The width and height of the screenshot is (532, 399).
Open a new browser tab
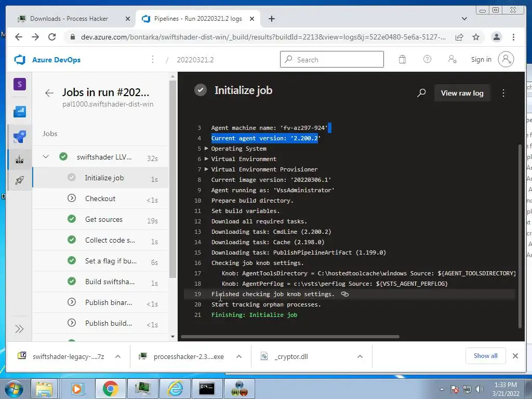coord(271,19)
